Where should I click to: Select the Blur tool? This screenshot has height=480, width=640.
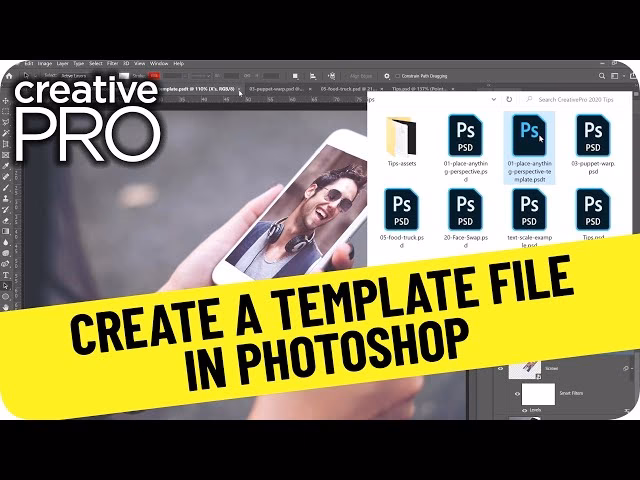(x=6, y=242)
